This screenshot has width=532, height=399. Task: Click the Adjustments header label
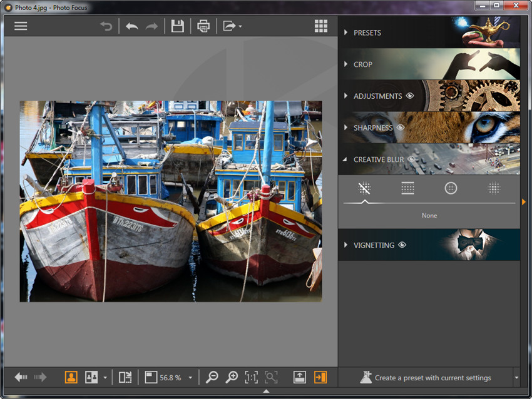tap(377, 96)
